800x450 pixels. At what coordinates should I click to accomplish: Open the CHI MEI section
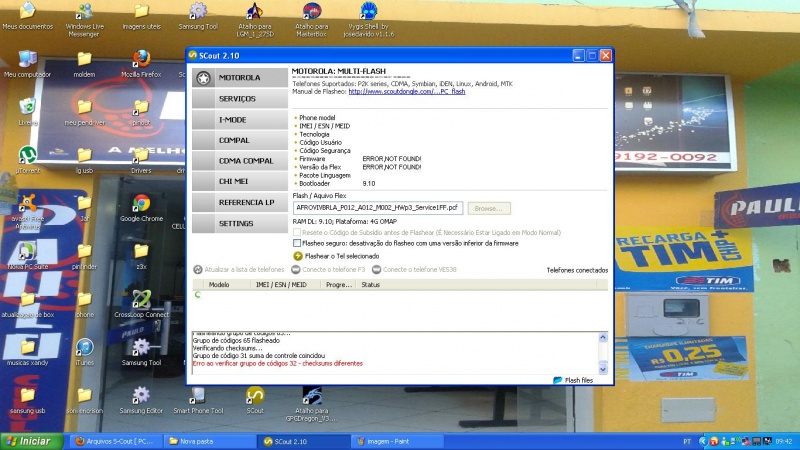(240, 181)
